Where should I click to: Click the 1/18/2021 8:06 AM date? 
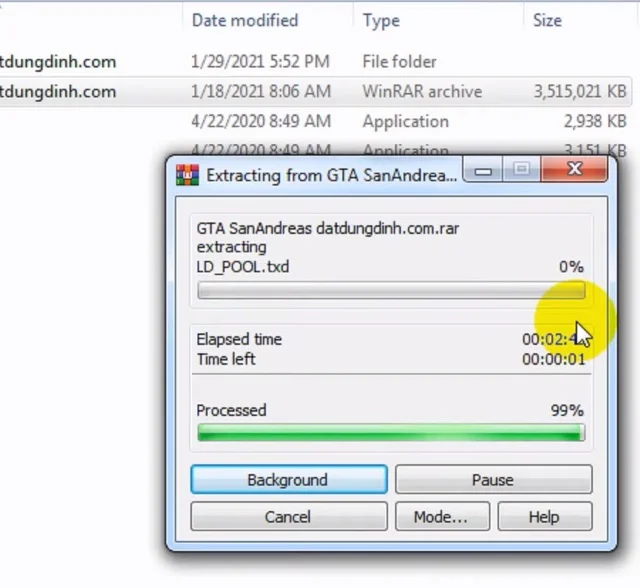[x=261, y=91]
